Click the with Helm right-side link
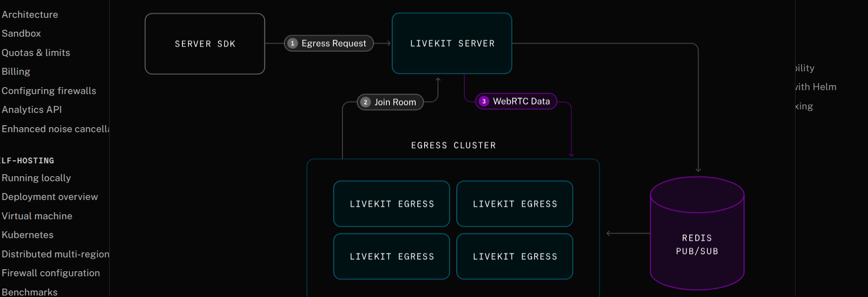Viewport: 868px width, 297px height. click(815, 87)
